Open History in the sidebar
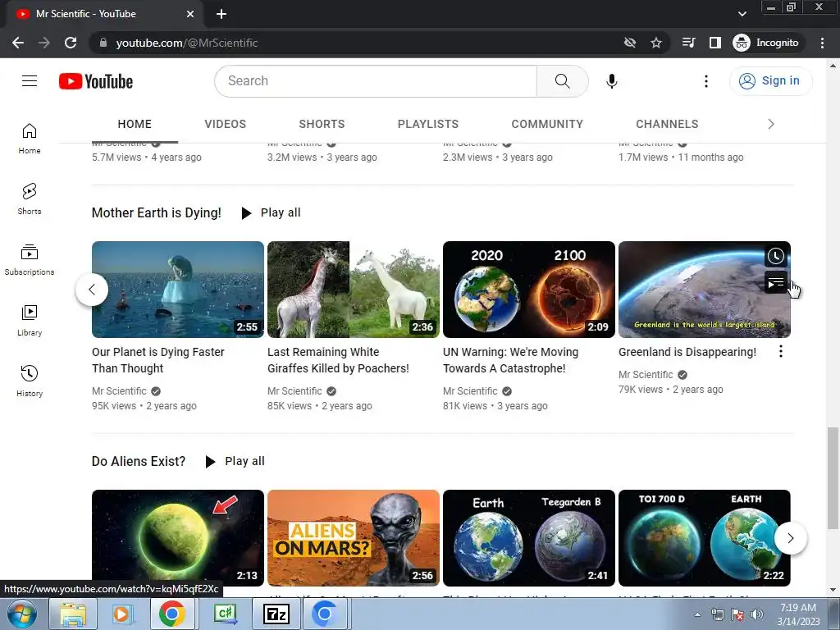This screenshot has height=630, width=840. tap(30, 381)
